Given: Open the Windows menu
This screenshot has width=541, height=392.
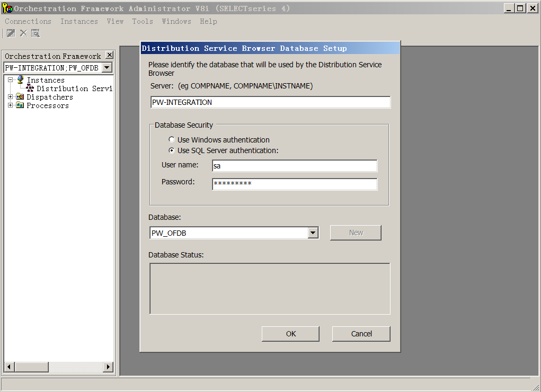Looking at the screenshot, I should [176, 21].
